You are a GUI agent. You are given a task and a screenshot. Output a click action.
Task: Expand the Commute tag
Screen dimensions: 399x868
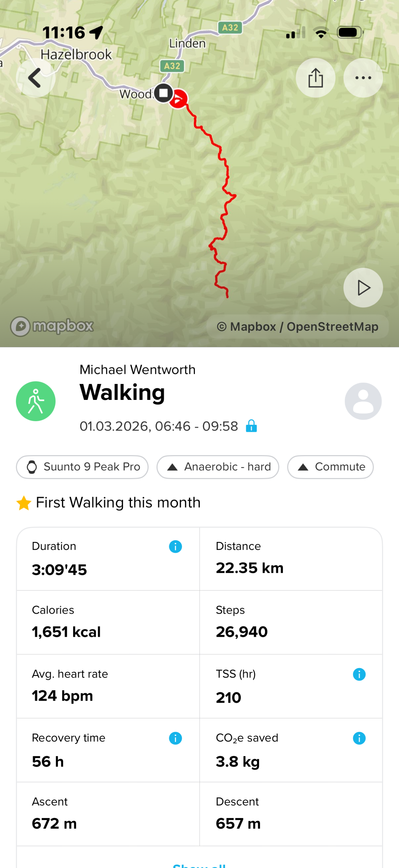(330, 467)
